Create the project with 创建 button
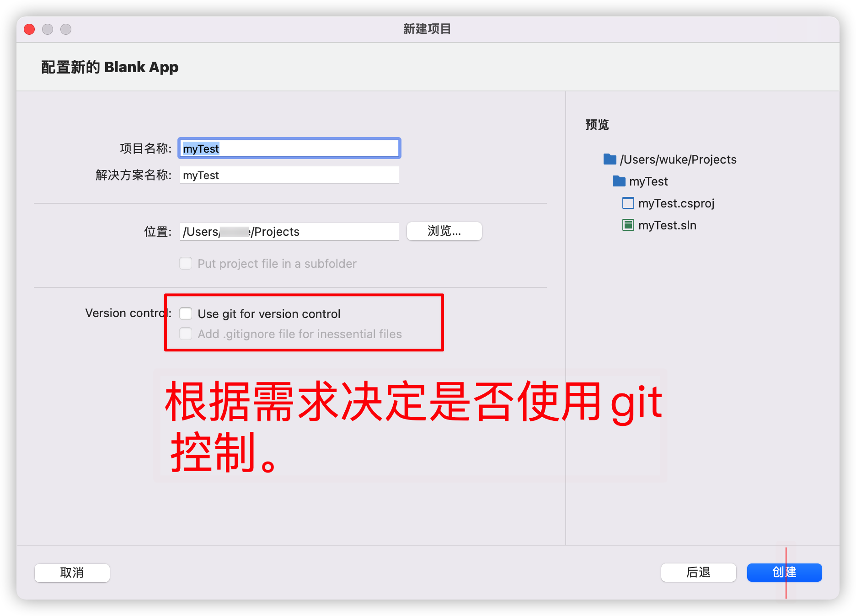 [784, 572]
